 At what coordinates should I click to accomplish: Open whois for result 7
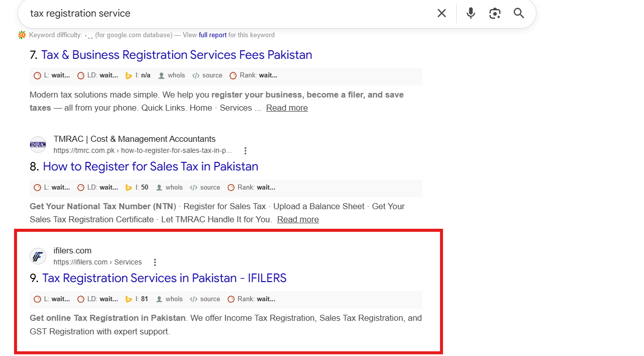[x=171, y=75]
